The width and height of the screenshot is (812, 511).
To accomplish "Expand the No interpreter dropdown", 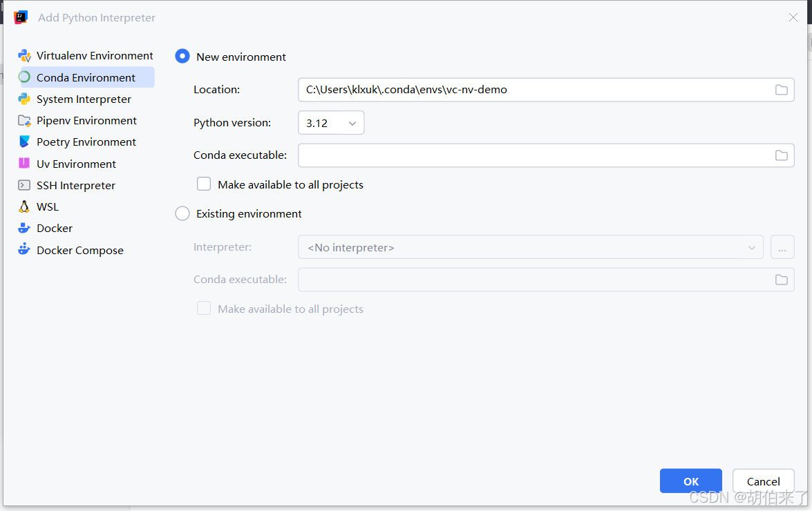I will tap(530, 247).
